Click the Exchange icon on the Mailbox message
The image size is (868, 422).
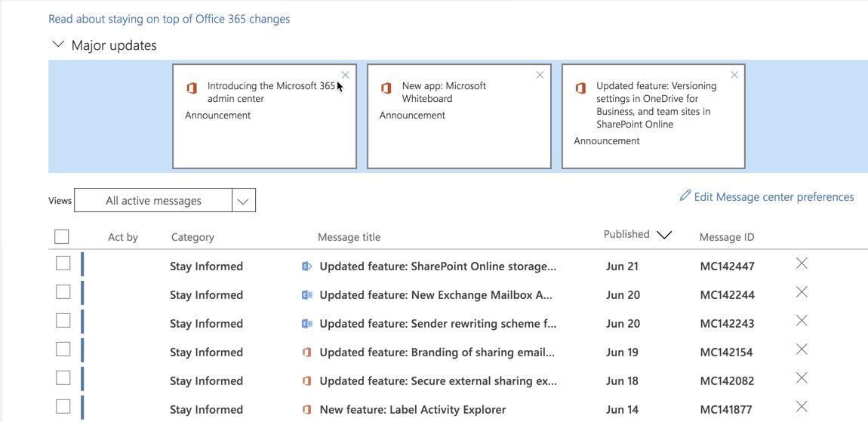click(306, 295)
